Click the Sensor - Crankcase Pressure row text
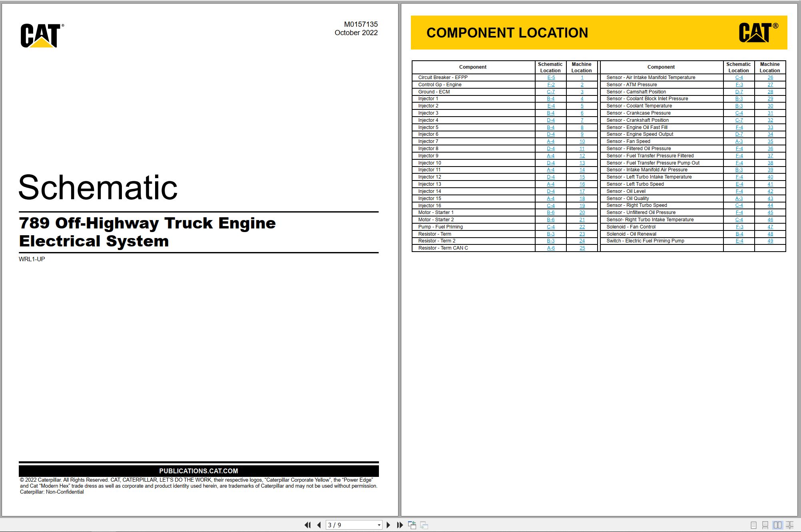 pyautogui.click(x=638, y=113)
